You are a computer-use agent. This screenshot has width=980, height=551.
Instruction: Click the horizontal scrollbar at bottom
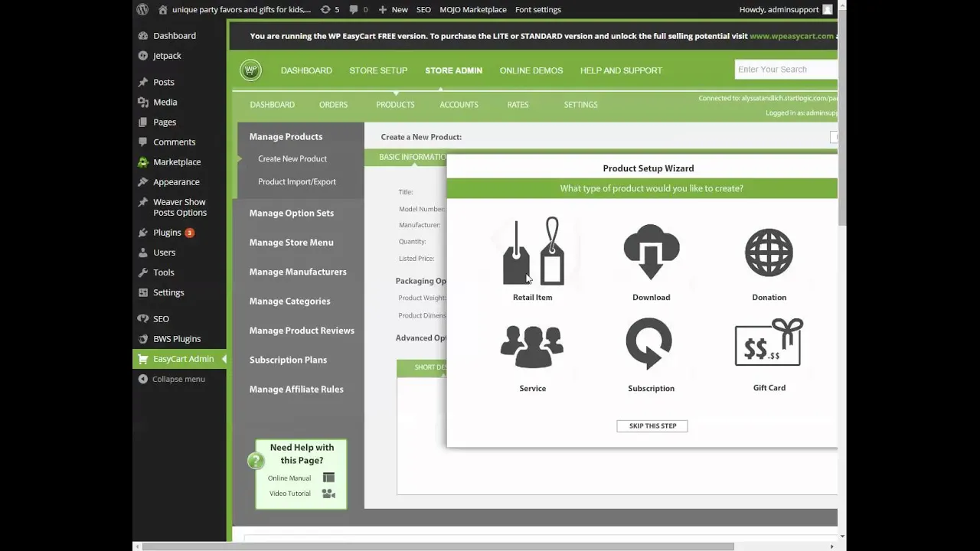click(x=438, y=546)
